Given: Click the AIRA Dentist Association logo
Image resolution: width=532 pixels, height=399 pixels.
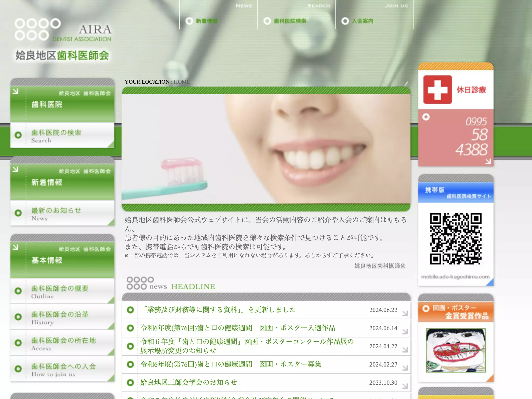Looking at the screenshot, I should coord(63,40).
